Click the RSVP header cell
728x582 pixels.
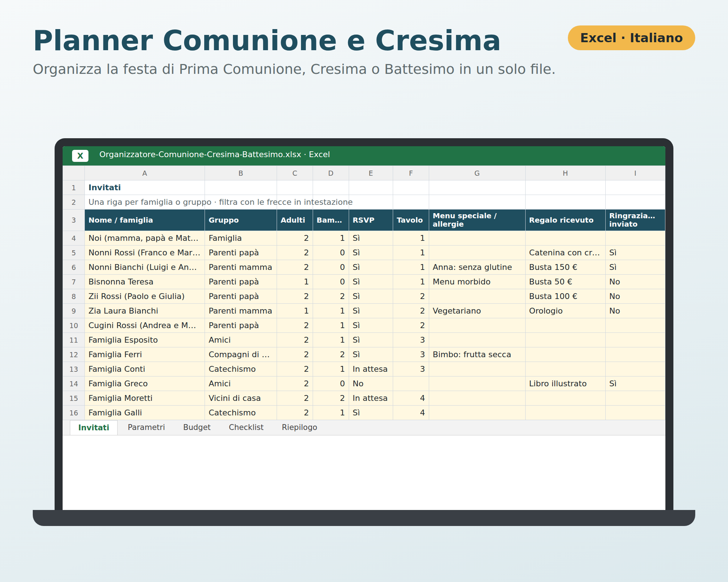[371, 220]
